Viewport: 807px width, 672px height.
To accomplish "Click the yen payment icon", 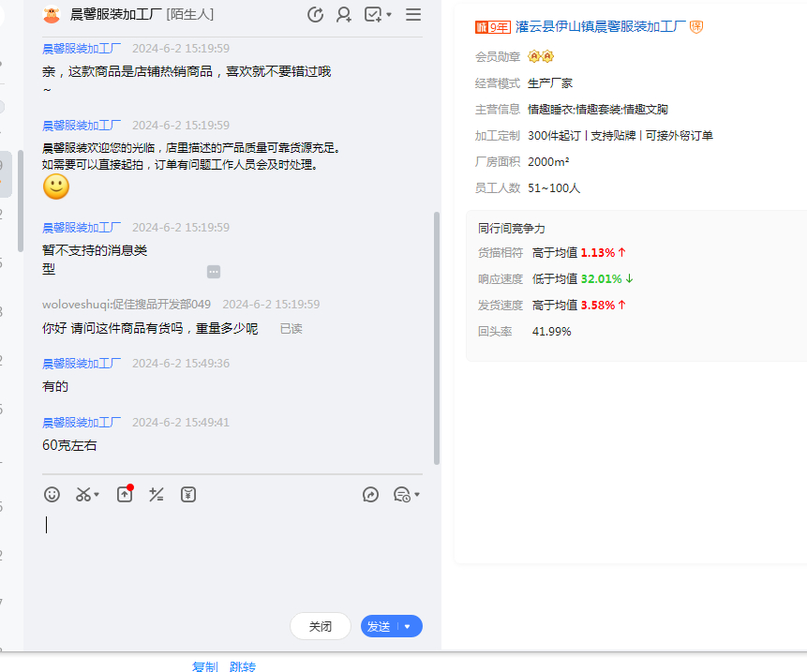I will click(x=188, y=494).
